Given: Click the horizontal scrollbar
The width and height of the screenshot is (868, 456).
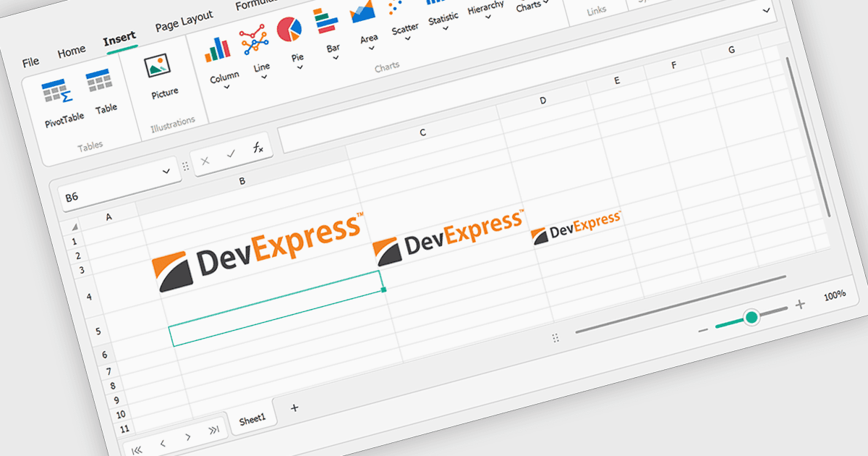Looking at the screenshot, I should (x=680, y=305).
